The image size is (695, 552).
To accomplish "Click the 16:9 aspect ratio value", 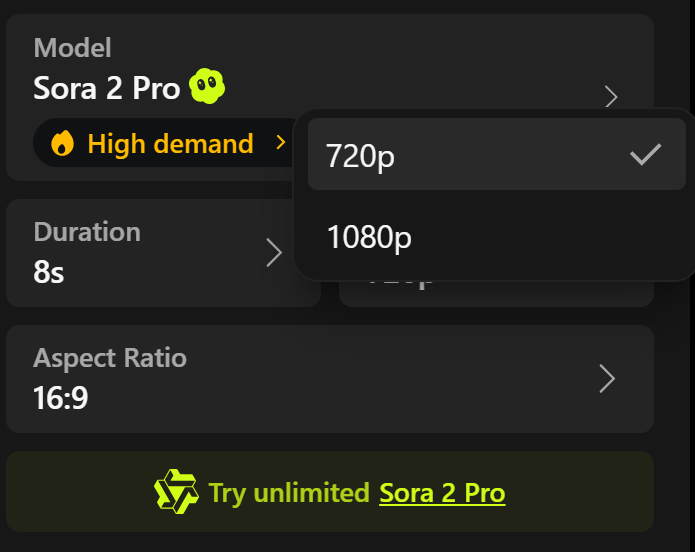I will point(61,398).
